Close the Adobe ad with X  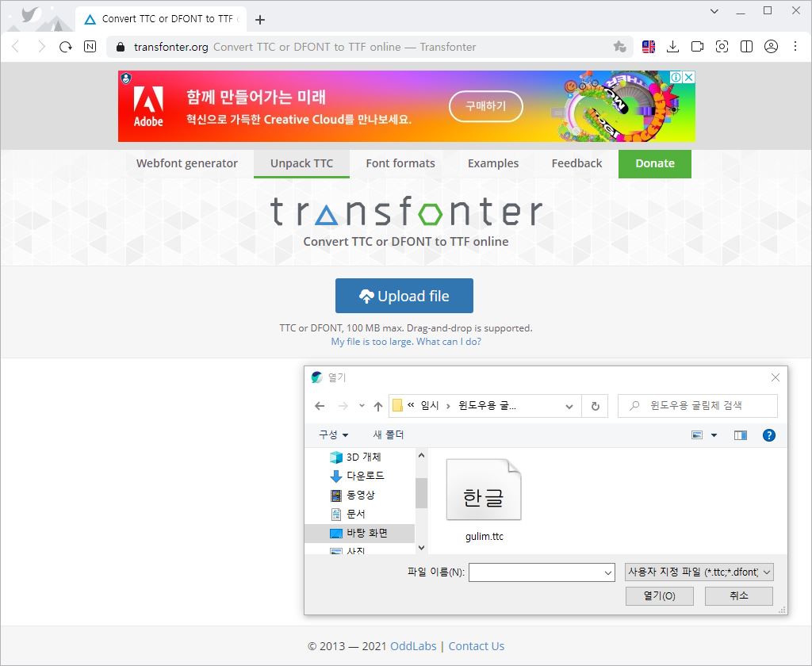coord(688,77)
